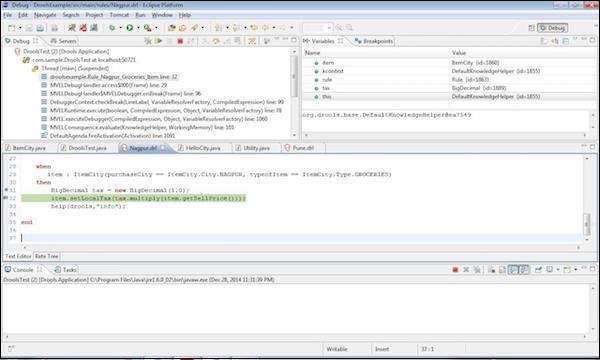
Task: Terminate the process from the Console toolbar
Action: tap(455, 270)
